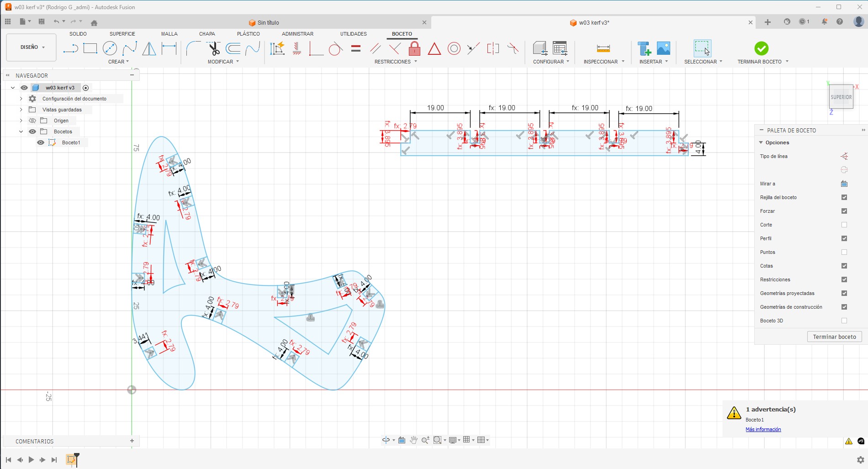Click the Terminar boceto palette button

click(x=834, y=337)
